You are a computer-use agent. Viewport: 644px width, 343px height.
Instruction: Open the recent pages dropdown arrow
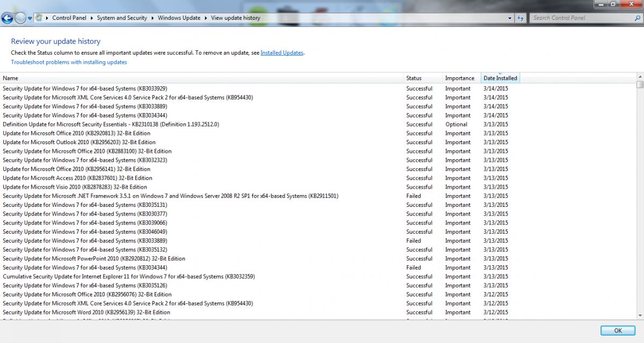[x=30, y=18]
